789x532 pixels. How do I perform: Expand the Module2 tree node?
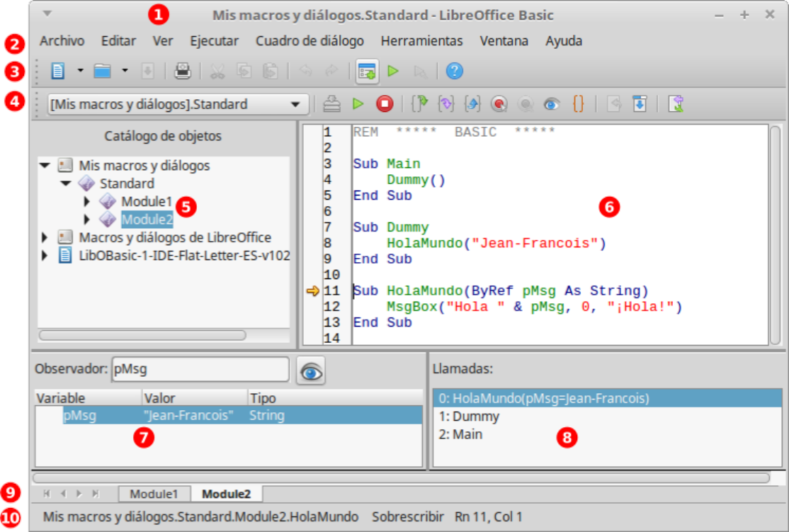[86, 220]
